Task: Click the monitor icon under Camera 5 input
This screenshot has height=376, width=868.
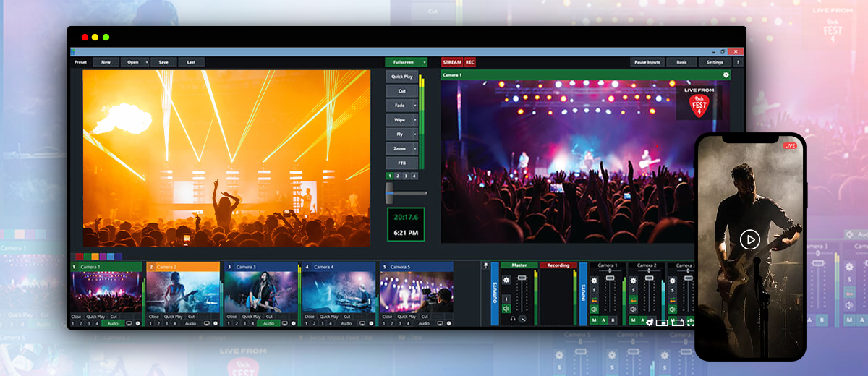Action: [x=440, y=323]
